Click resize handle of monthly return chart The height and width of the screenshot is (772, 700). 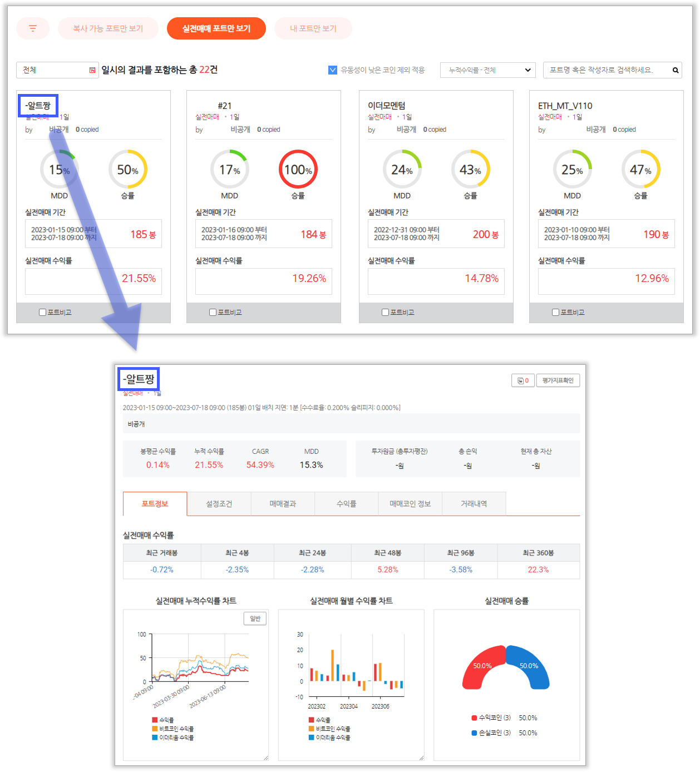coord(421,757)
